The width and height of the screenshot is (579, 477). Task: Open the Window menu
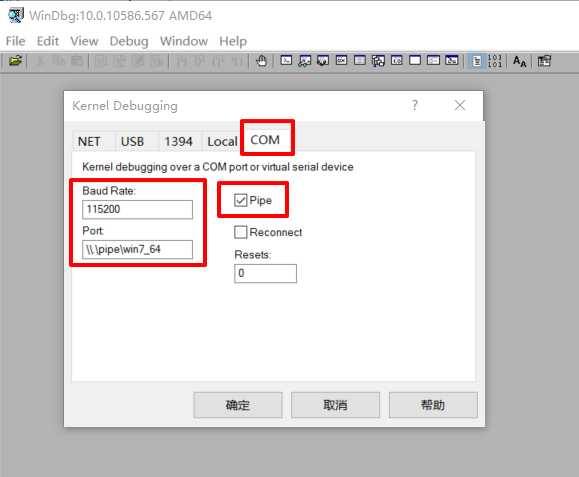[x=184, y=41]
